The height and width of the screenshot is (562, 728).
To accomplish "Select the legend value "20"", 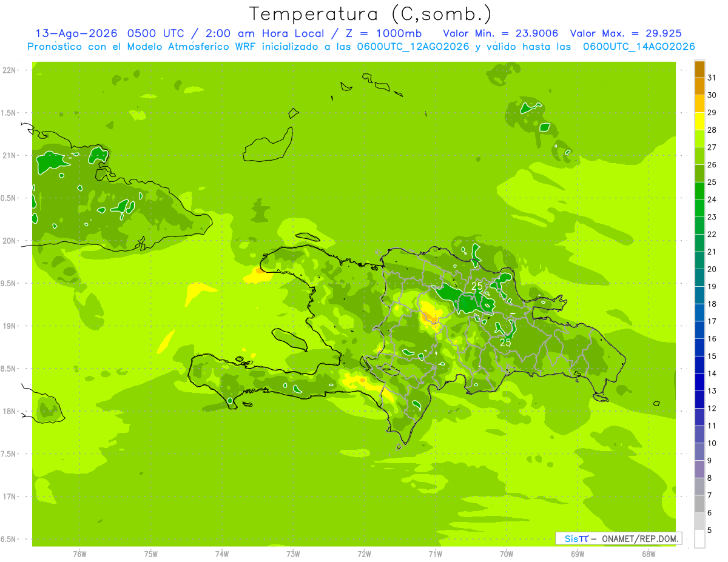I will (712, 269).
